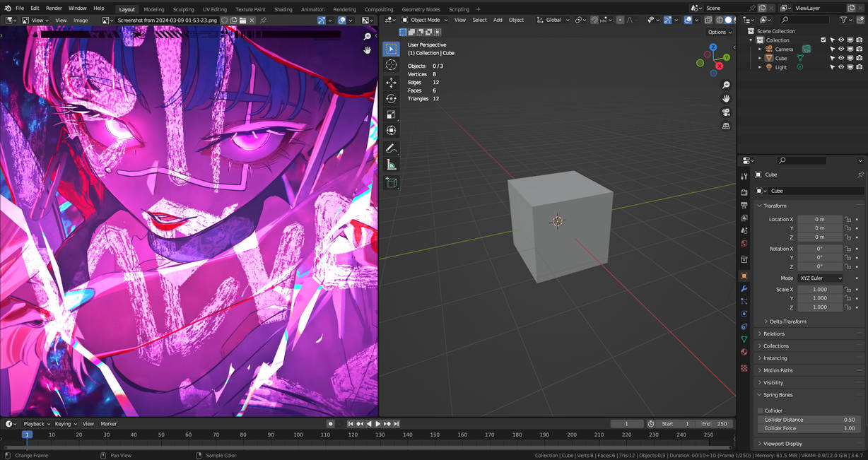The image size is (868, 460).
Task: Toggle lock for Scale Z
Action: tap(848, 307)
